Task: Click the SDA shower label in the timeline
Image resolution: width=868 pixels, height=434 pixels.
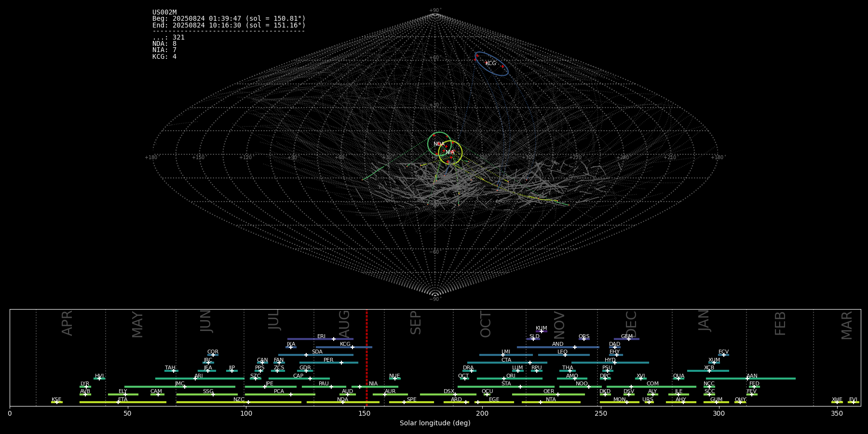Action: (317, 352)
